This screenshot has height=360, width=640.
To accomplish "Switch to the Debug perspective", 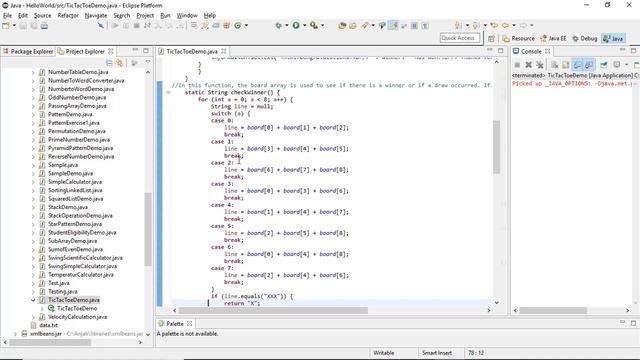I will coord(584,38).
